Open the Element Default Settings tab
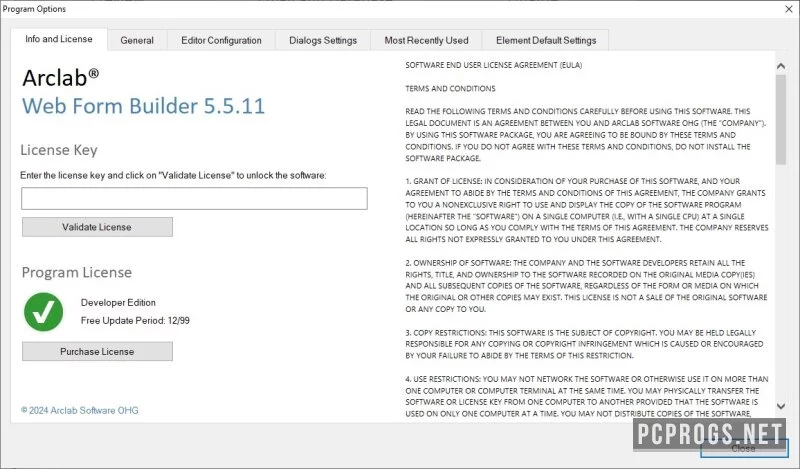Image resolution: width=800 pixels, height=469 pixels. pyautogui.click(x=546, y=40)
